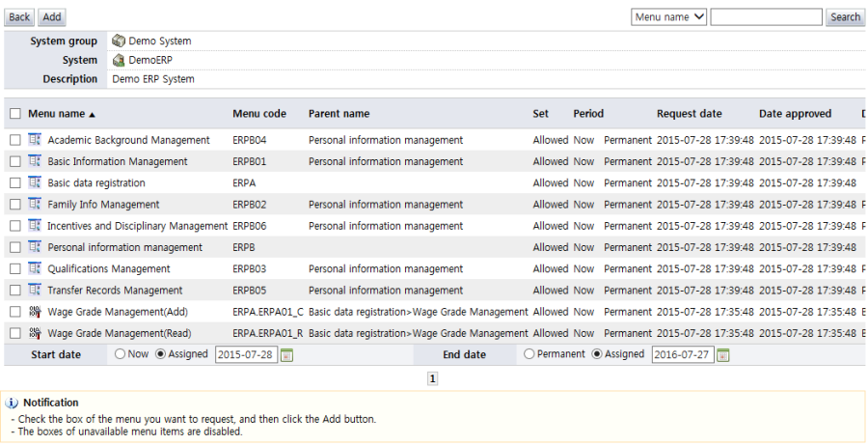Screen dimensions: 868x445
Task: Click the Wage Grade Management(Add) function icon
Action: point(35,312)
